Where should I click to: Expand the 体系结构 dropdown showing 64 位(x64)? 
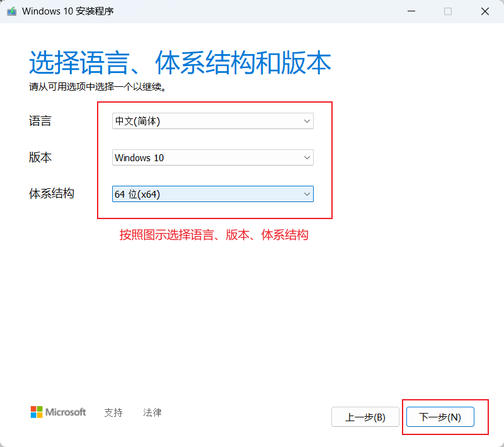click(x=213, y=194)
